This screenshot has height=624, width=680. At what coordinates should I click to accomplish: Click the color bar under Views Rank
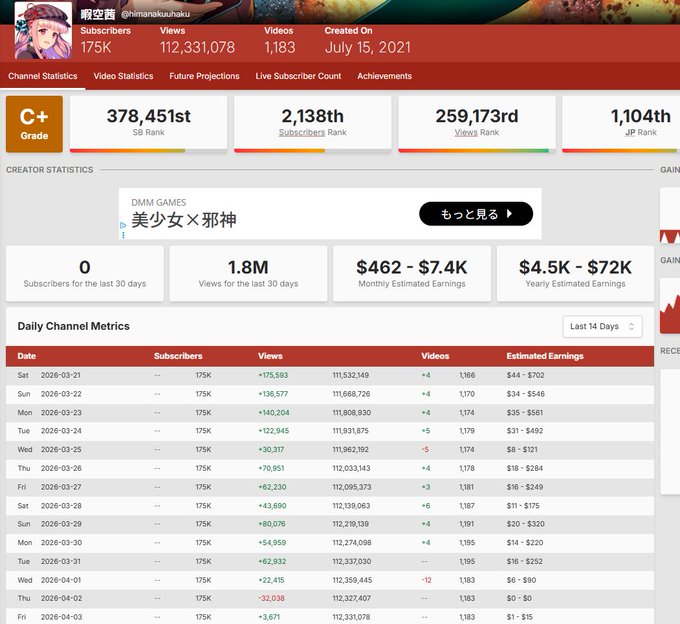pos(475,151)
